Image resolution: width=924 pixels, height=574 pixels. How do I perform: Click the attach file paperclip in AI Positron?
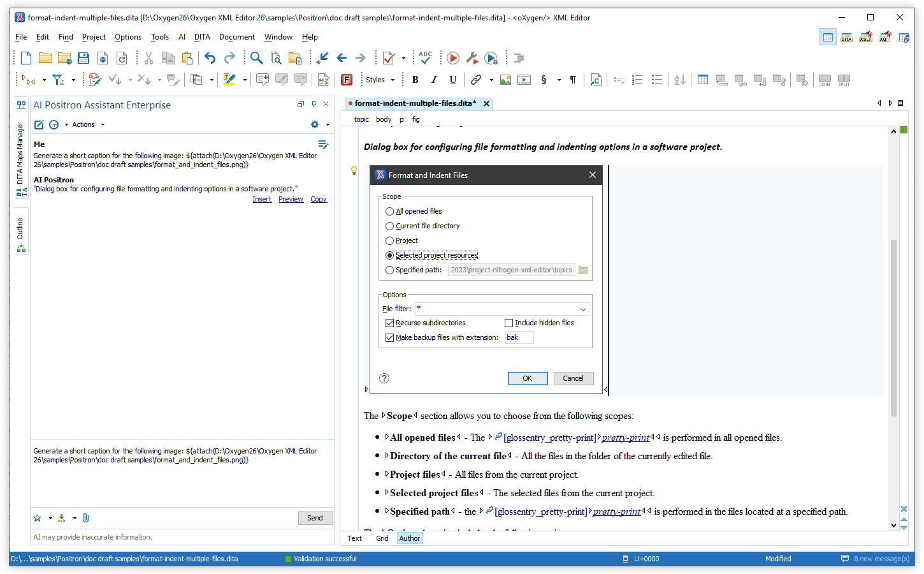click(x=85, y=518)
